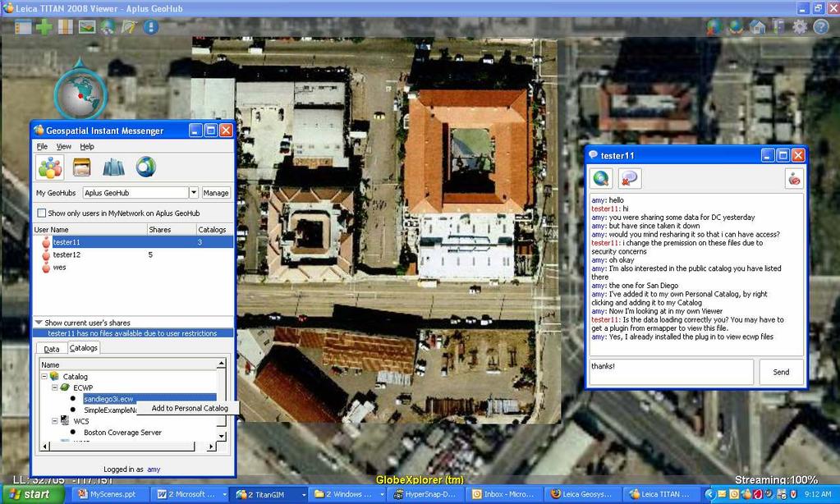
Task: Click the magnifier globe icon in tester11 chat
Action: [x=601, y=178]
